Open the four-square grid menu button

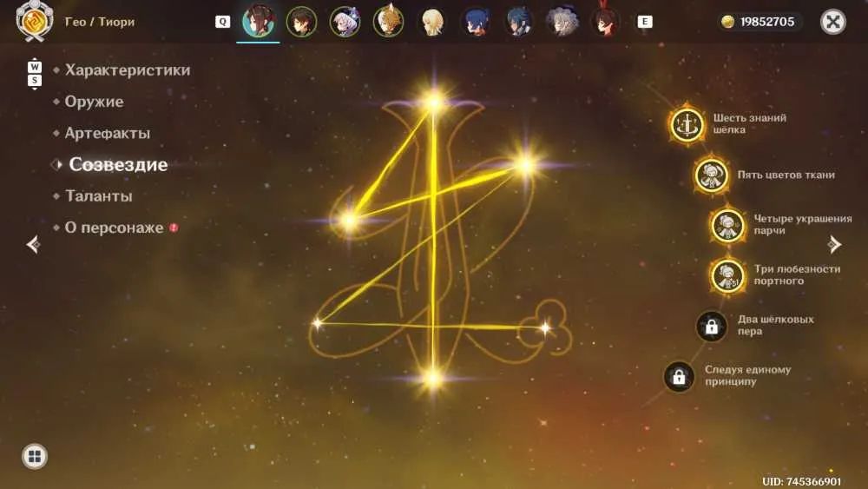[x=35, y=456]
